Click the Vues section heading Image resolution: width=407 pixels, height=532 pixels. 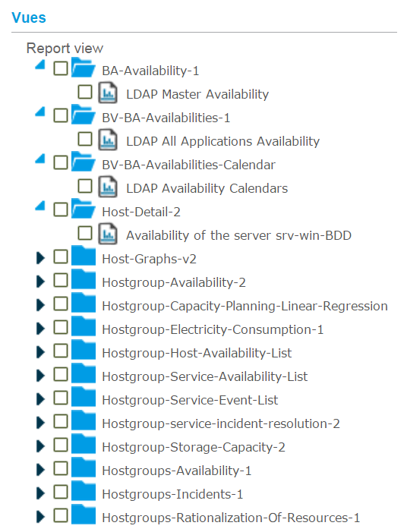[x=29, y=17]
